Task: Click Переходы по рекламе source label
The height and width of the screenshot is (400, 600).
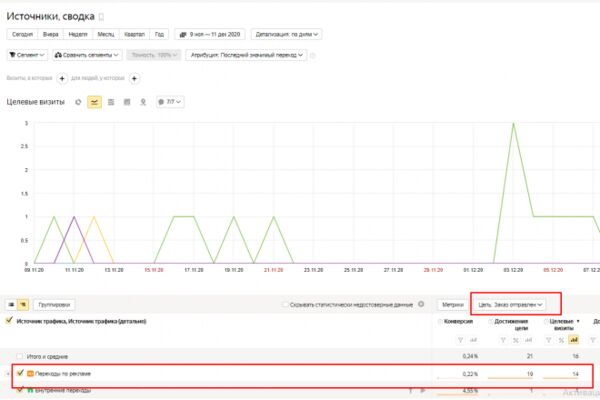Action: (63, 374)
